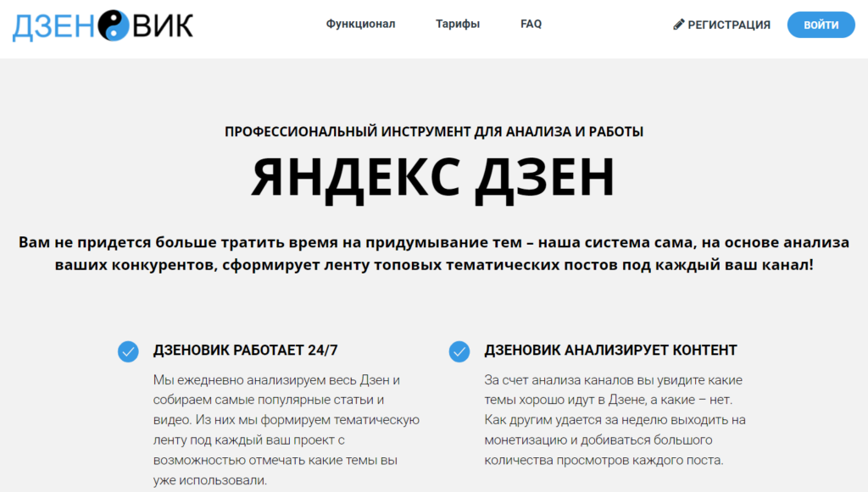Screen dimensions: 868x492
Task: Go to the Тарифы page in the navigation
Action: [x=458, y=25]
